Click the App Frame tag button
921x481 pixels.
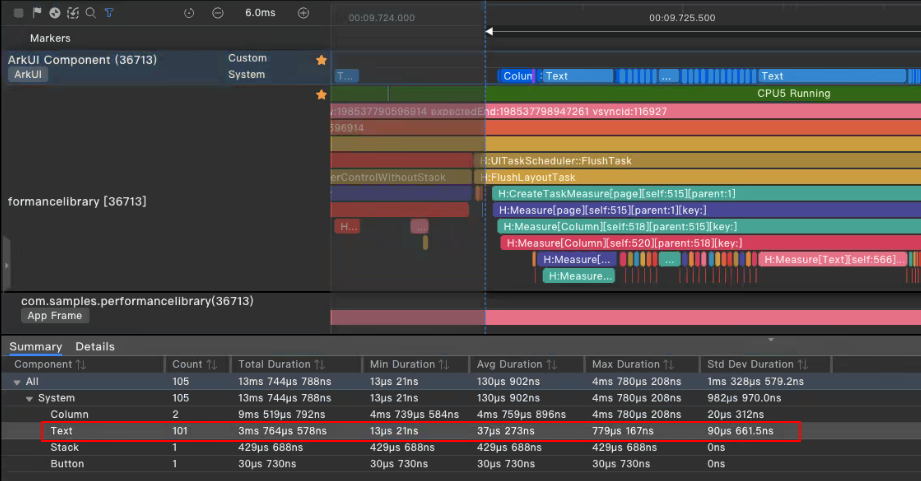(x=57, y=316)
